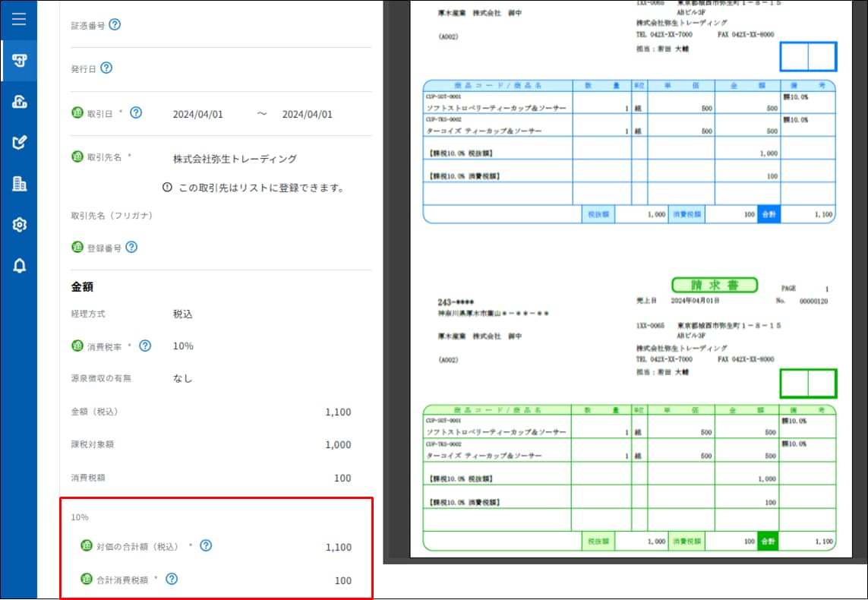Show help for 取引日 field
This screenshot has height=600, width=868.
136,113
